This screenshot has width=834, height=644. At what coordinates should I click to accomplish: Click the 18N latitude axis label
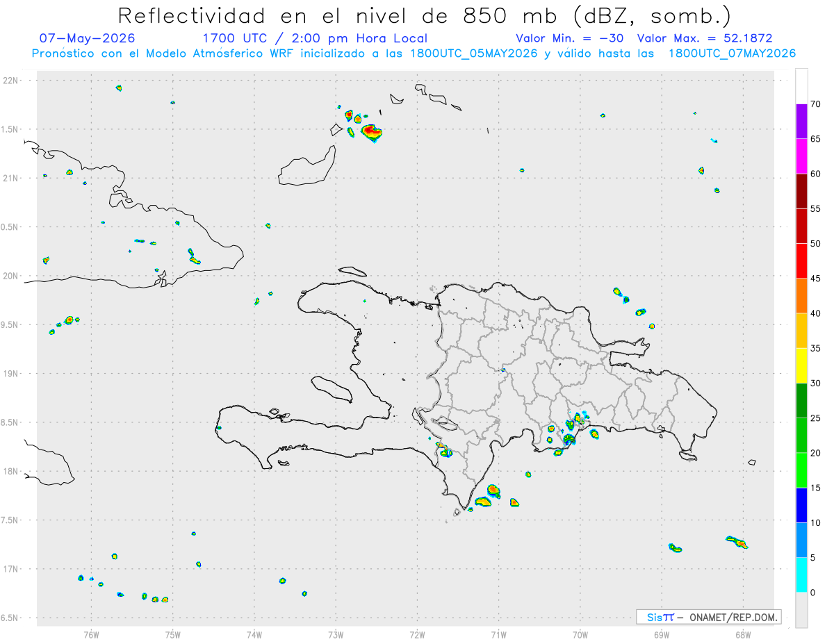(12, 472)
